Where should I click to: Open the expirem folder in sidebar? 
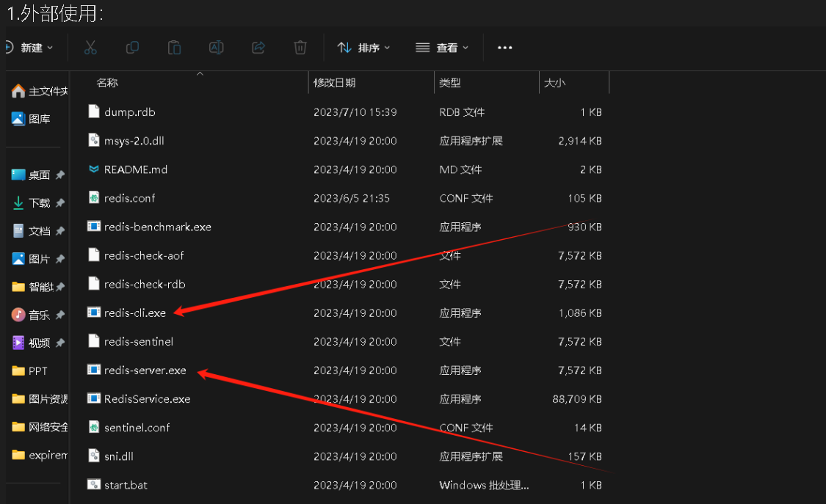(39, 455)
